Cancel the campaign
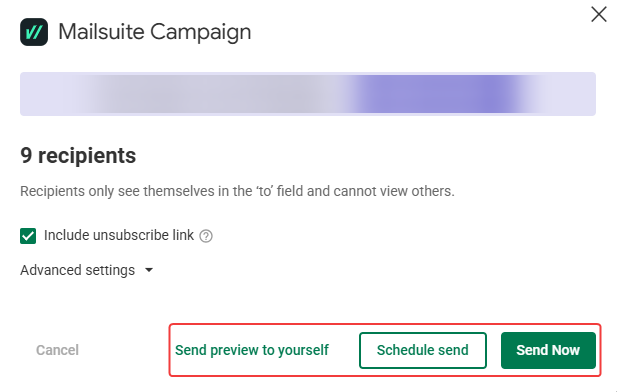Screen dimensions: 617x392 (x=57, y=350)
